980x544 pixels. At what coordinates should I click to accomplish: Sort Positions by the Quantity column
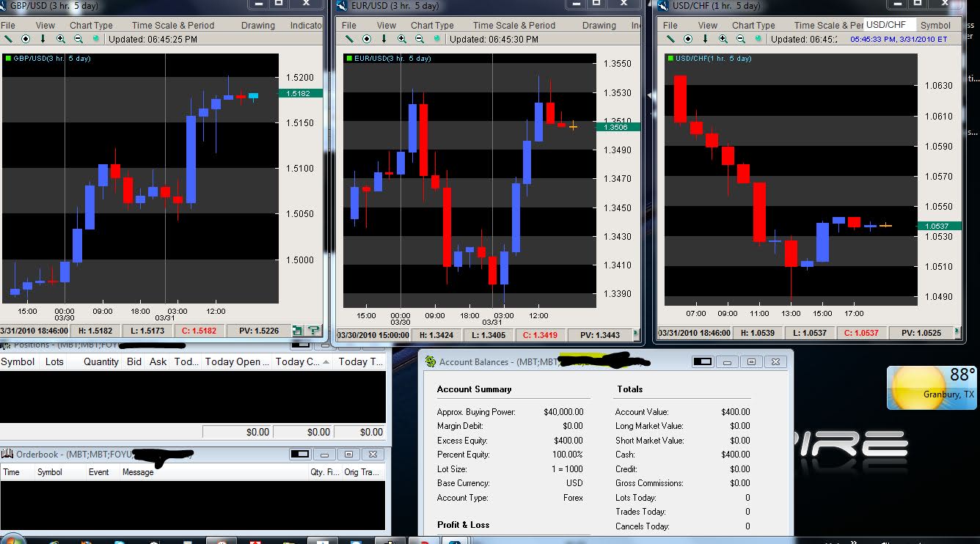(x=101, y=361)
